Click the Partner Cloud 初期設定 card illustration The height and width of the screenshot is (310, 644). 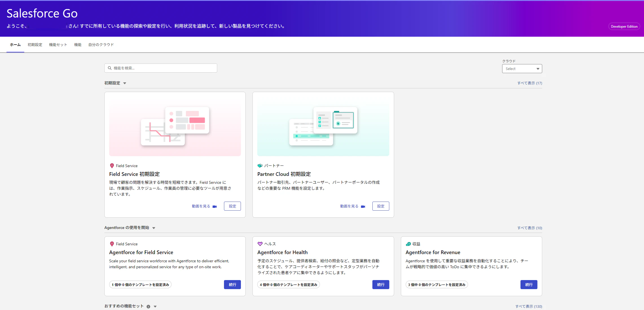323,126
